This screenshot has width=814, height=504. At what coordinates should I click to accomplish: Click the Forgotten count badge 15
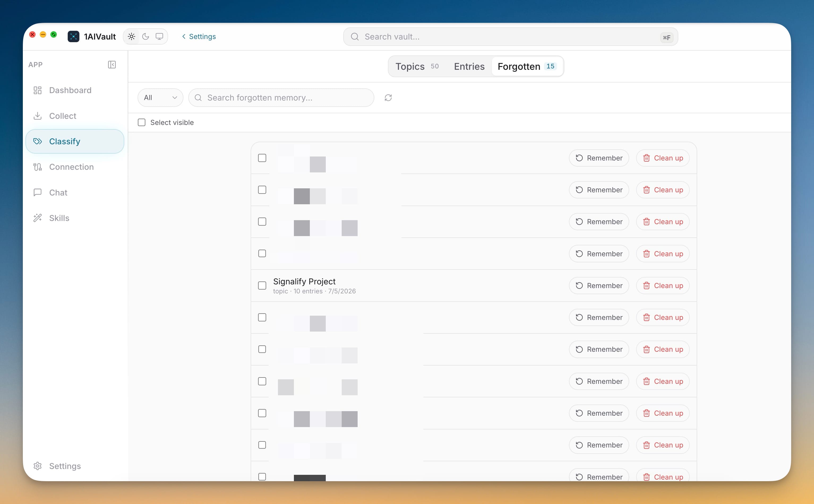point(550,66)
